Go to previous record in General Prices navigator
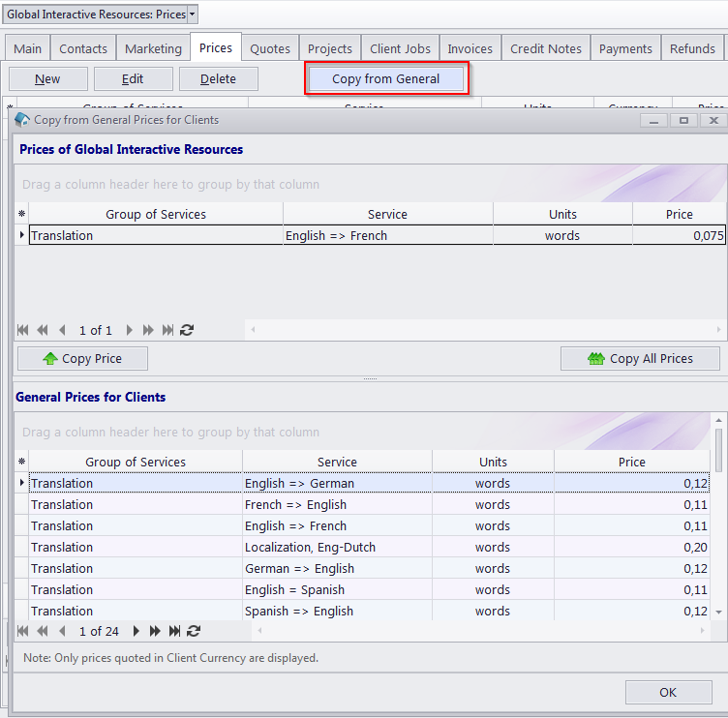728x718 pixels. [x=62, y=631]
